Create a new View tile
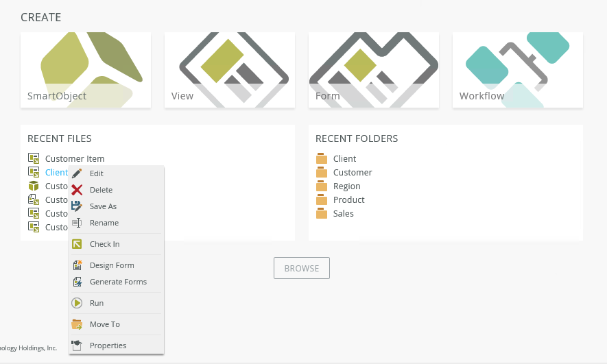This screenshot has height=364, width=607. point(230,70)
